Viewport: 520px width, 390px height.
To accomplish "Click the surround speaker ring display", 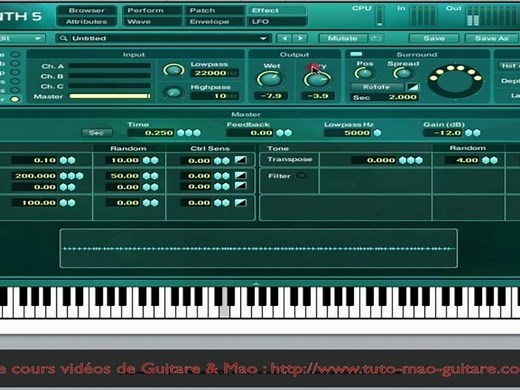I will 455,81.
